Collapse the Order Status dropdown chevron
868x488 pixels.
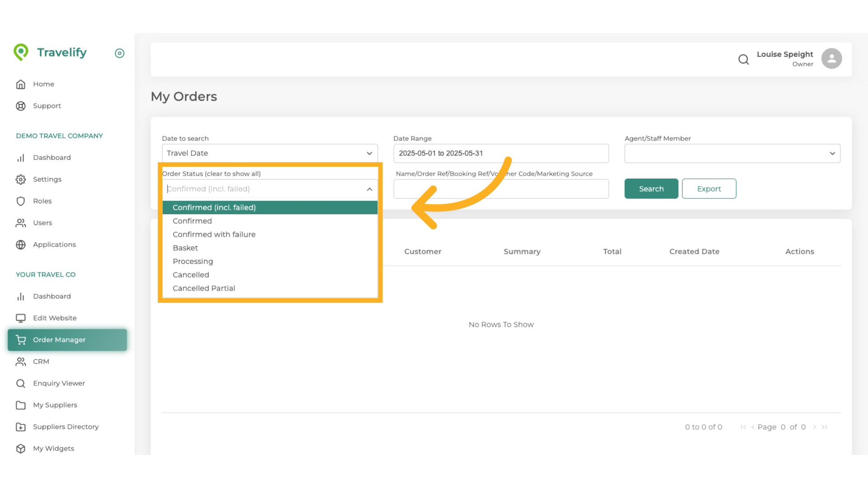tap(369, 189)
